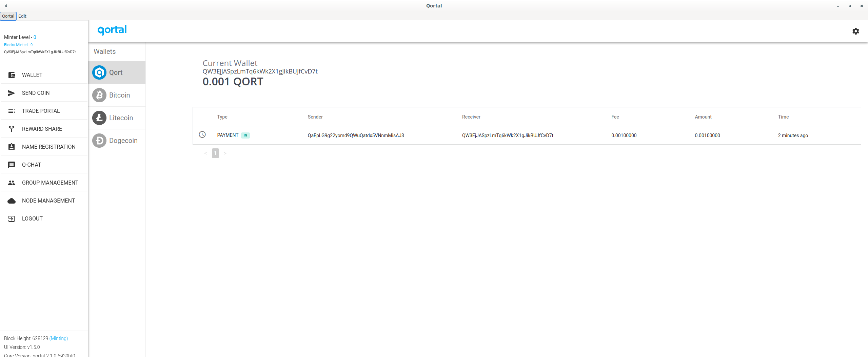Image resolution: width=868 pixels, height=357 pixels.
Task: Go to previous transactions page arrow
Action: (x=205, y=153)
